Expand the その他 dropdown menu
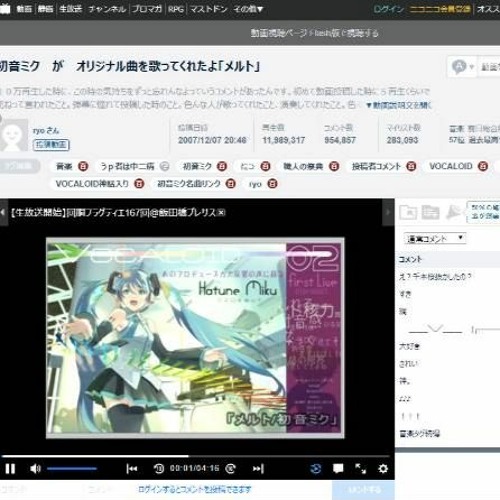500x500 pixels. pos(248,9)
